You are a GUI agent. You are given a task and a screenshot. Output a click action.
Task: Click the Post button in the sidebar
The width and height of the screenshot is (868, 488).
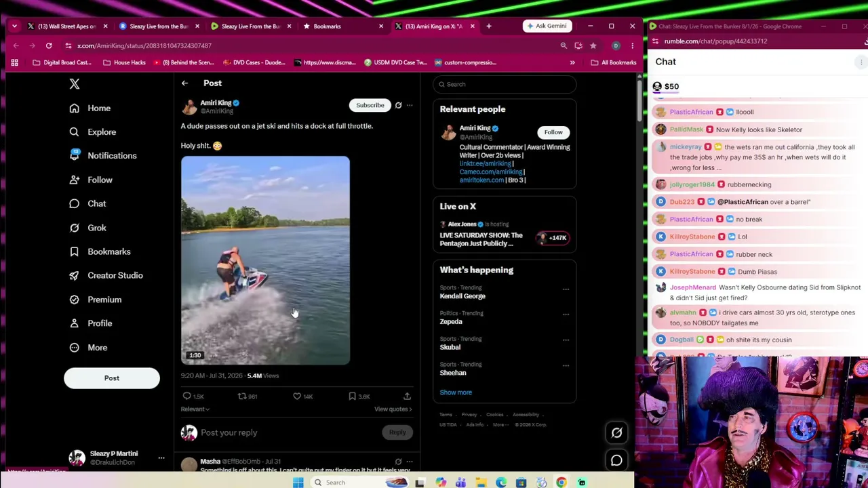tap(112, 378)
